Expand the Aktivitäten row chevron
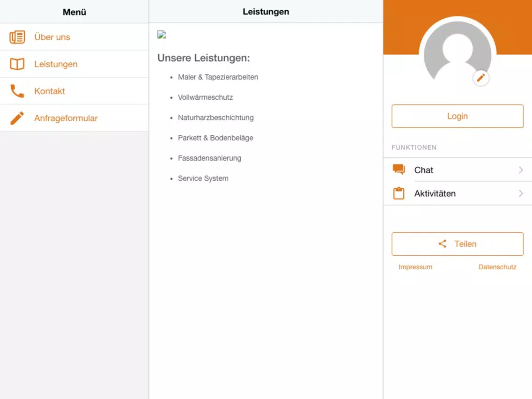532x399 pixels. pyautogui.click(x=521, y=193)
